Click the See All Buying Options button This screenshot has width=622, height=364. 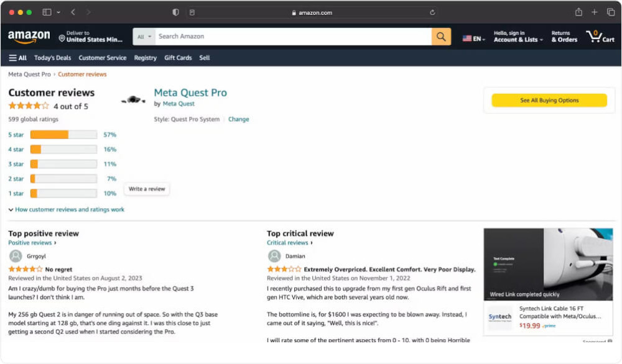[550, 100]
